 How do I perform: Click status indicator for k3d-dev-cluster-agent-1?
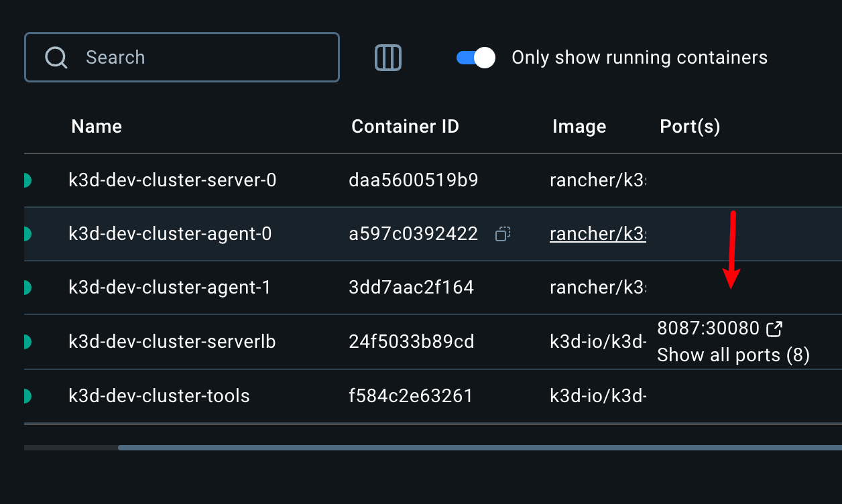point(27,288)
